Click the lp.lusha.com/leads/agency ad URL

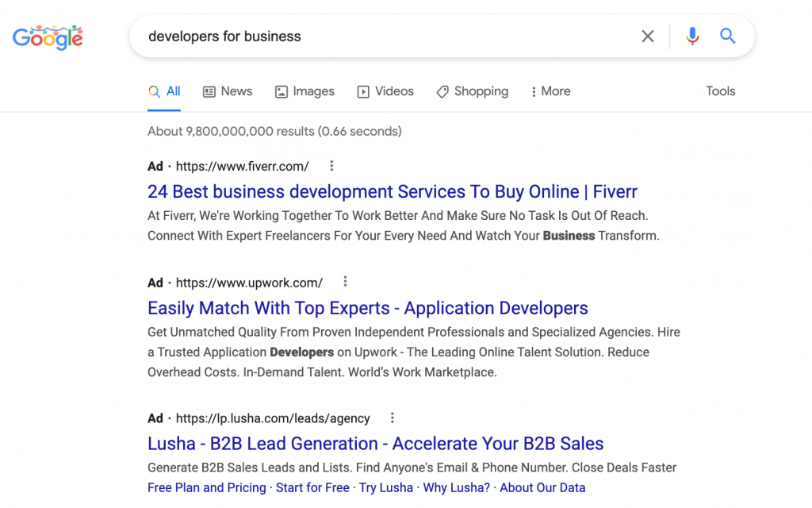point(273,418)
